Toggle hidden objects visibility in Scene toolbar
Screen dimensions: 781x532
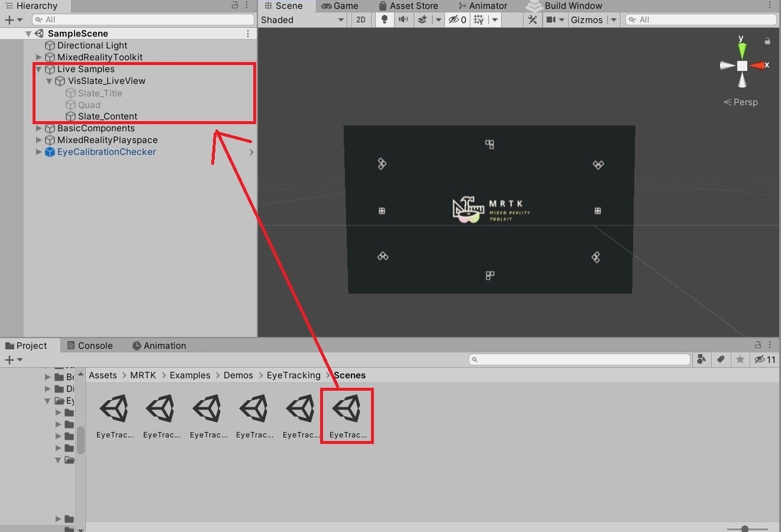pos(458,20)
